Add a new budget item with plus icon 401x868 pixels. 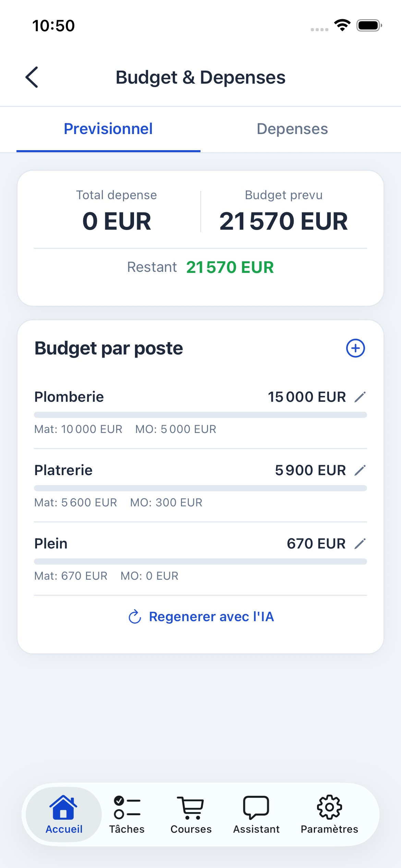(x=355, y=348)
